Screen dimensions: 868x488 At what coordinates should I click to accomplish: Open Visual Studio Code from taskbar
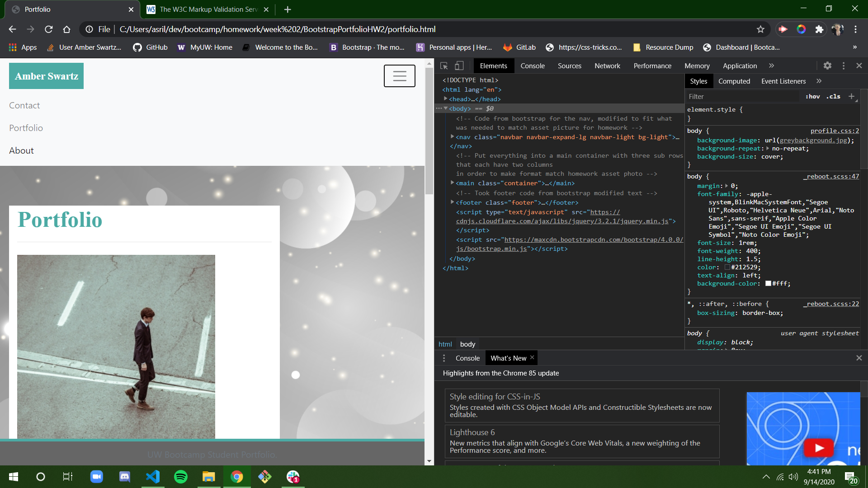(153, 477)
